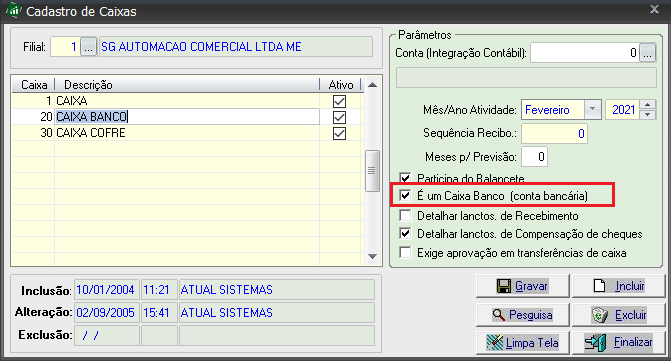Click the Excluir trash bin icon

click(x=600, y=315)
